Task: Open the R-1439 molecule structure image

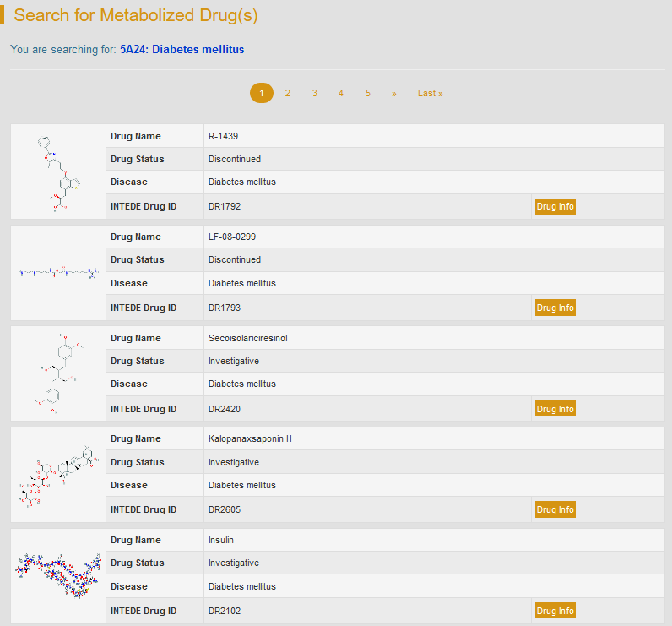Action: (x=57, y=171)
